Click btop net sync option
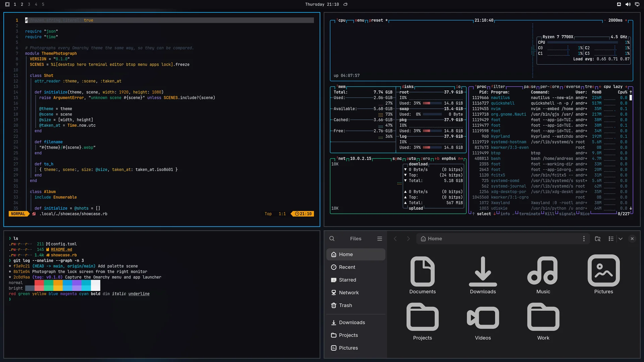 click(x=397, y=159)
